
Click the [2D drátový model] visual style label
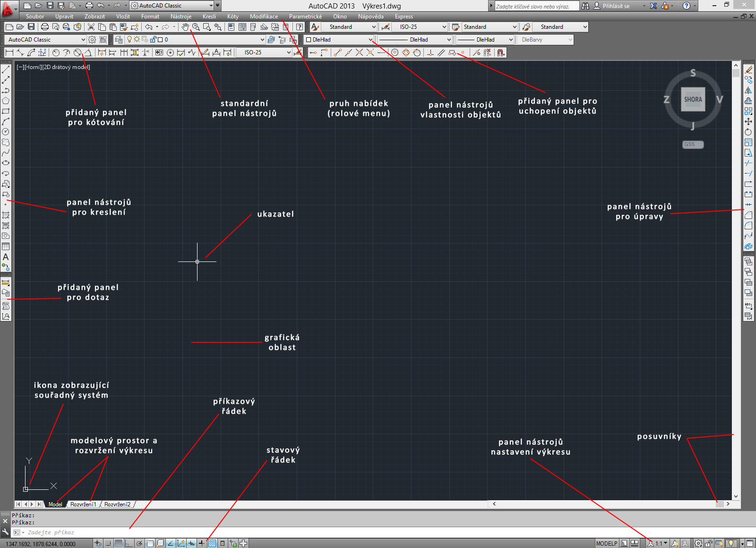click(x=66, y=67)
